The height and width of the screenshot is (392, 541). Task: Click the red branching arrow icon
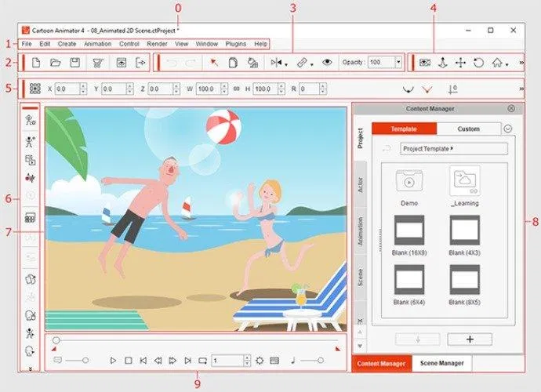pyautogui.click(x=427, y=89)
